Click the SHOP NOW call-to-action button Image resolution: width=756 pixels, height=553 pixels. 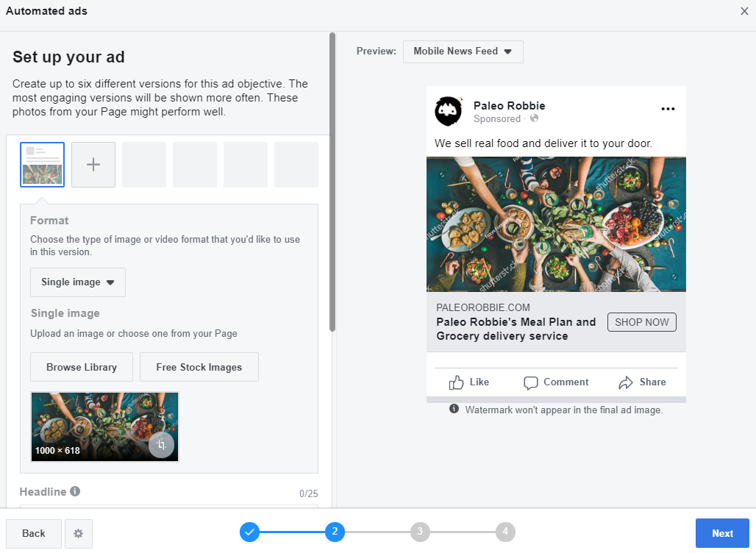pos(641,322)
